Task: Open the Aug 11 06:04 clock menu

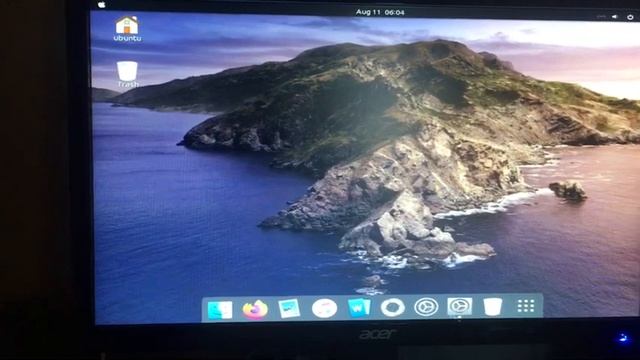Action: click(x=380, y=12)
